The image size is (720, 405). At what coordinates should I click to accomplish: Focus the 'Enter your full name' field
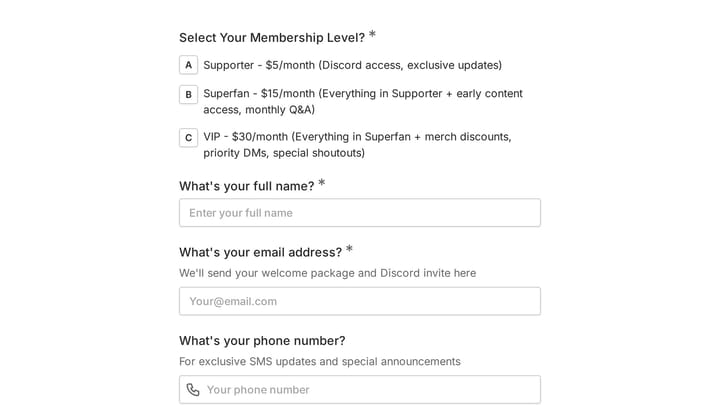(x=360, y=213)
